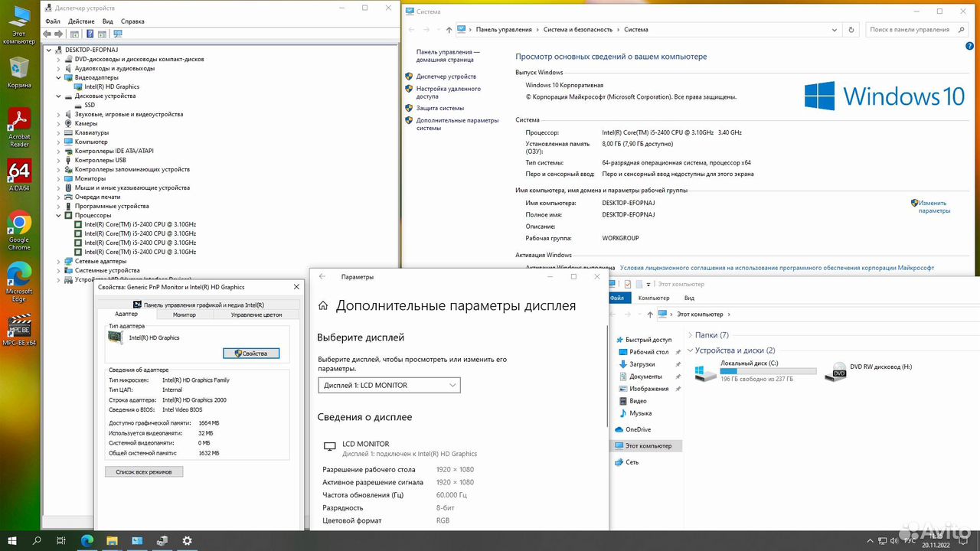Image resolution: width=980 pixels, height=551 pixels.
Task: Click the up arrow in File Explorer navigation
Action: (650, 315)
